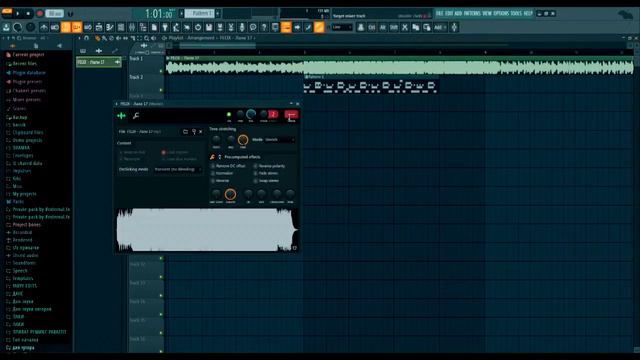The image size is (640, 360).
Task: Expand Plugin presets in the browser
Action: point(24,82)
